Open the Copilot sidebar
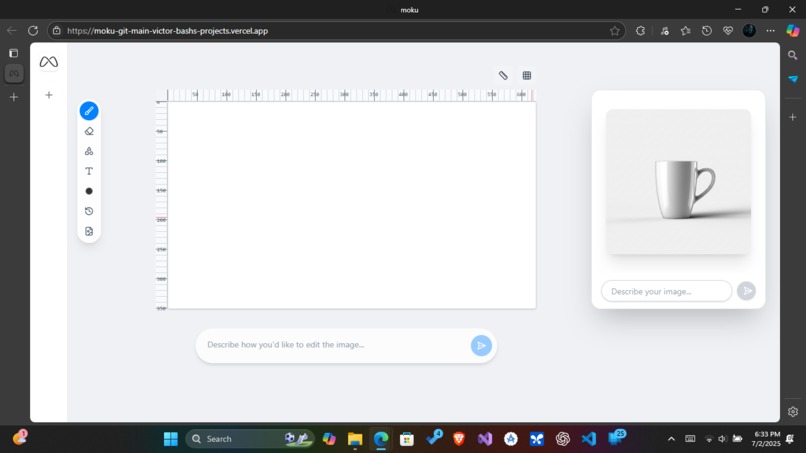This screenshot has height=453, width=806. (x=793, y=31)
